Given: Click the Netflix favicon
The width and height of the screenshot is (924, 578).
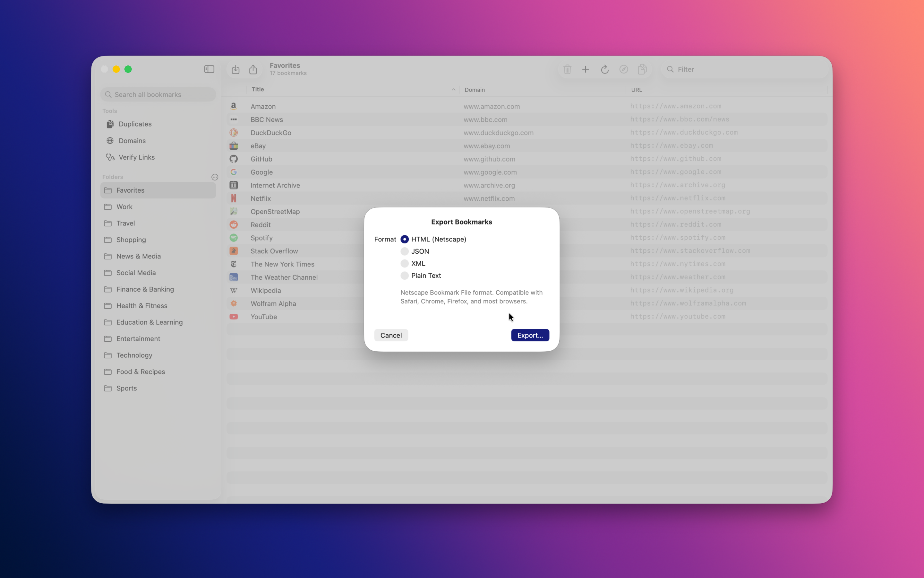Looking at the screenshot, I should point(234,198).
